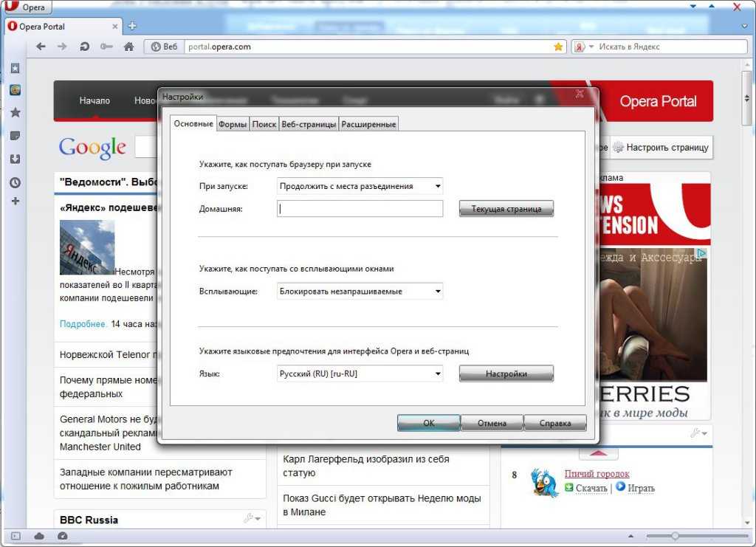Open the password wand key icon
Screen dimensions: 756x547
tap(106, 47)
